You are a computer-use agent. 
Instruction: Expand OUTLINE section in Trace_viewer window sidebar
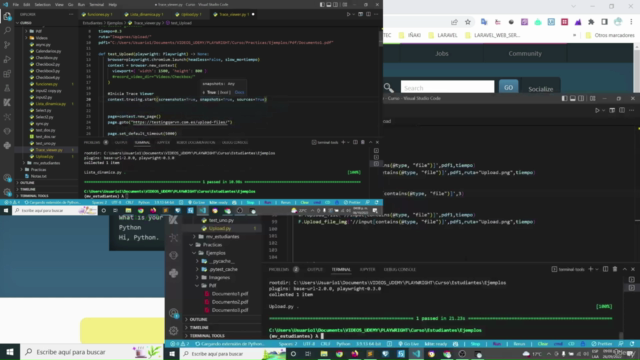pyautogui.click(x=27, y=183)
